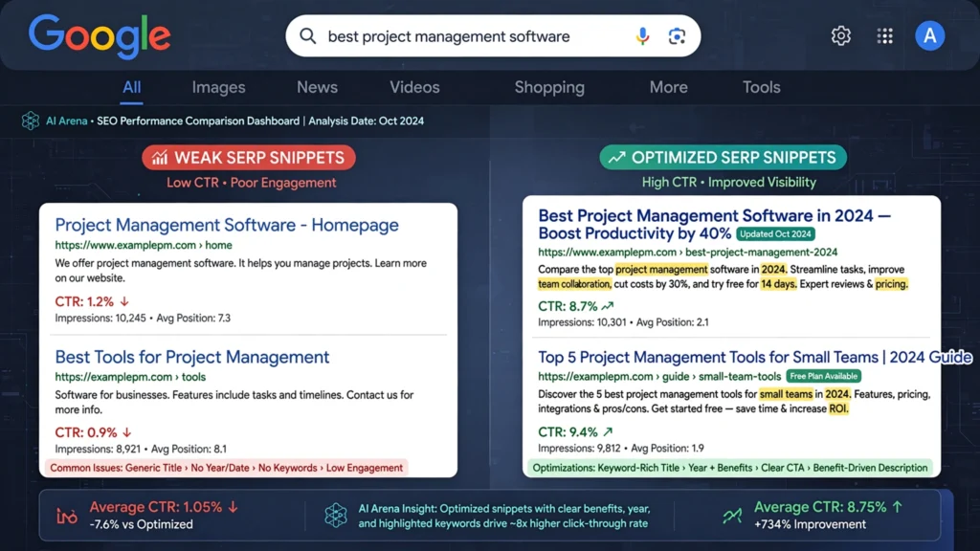Click the highlighted small teams text
Viewport: 980px width, 551px height.
coord(786,393)
